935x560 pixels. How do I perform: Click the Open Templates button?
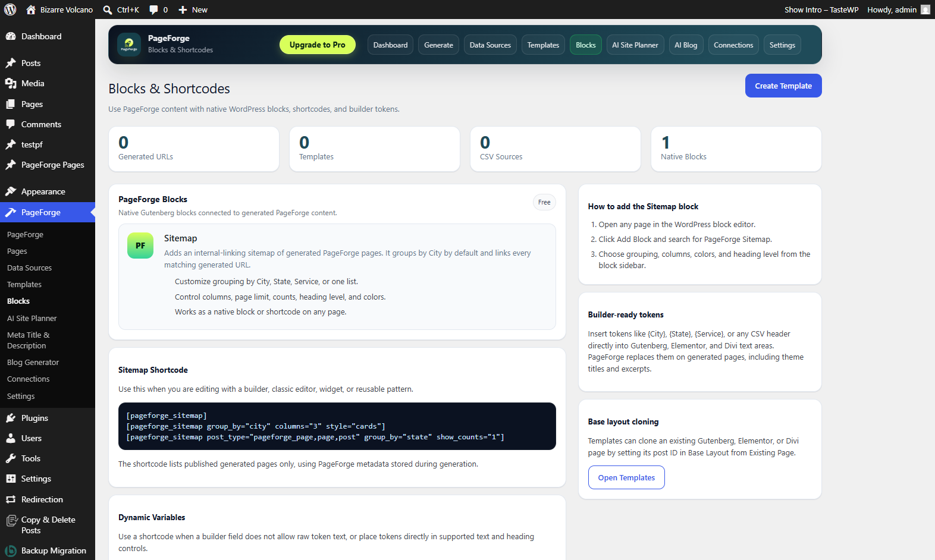click(x=626, y=477)
